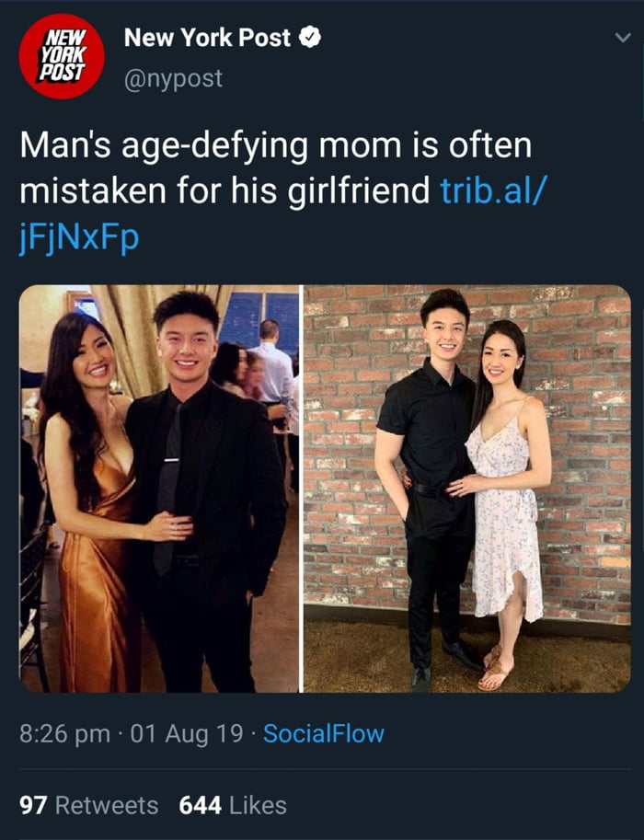Open the New York Post red profile avatar
This screenshot has height=840, width=644.
pos(62,56)
